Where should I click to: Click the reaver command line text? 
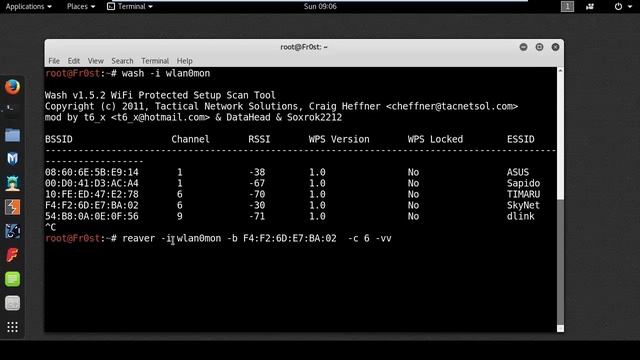pos(256,238)
